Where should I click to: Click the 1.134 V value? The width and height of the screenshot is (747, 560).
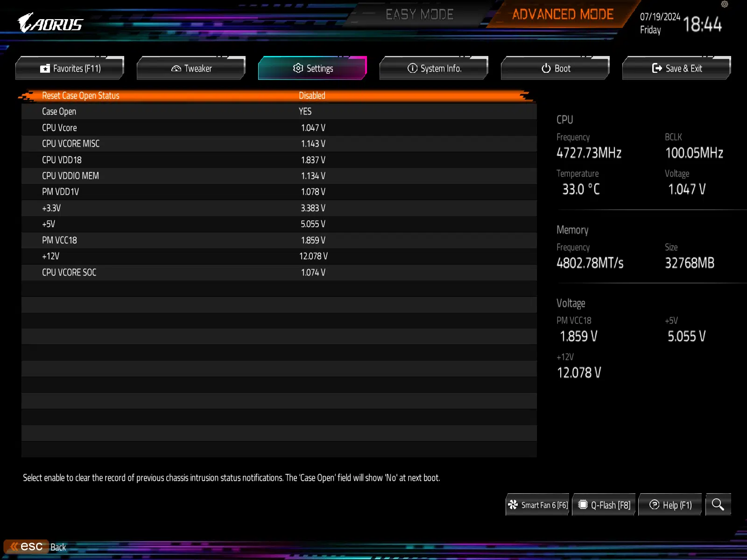click(313, 176)
